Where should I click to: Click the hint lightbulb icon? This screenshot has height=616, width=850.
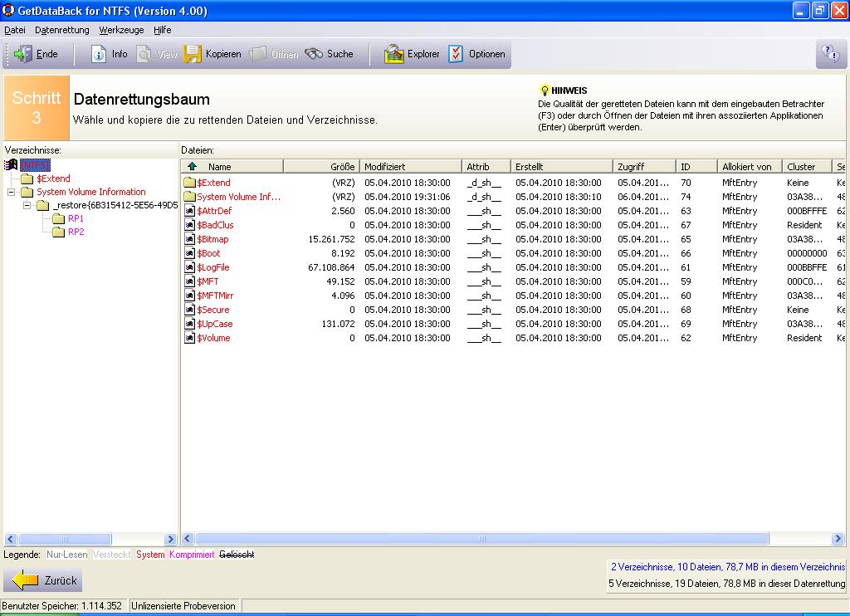545,90
